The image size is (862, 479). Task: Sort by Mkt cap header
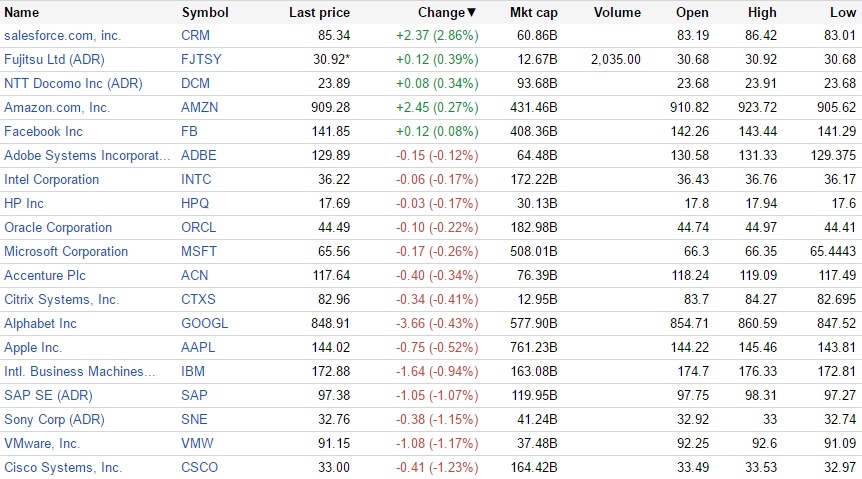533,13
